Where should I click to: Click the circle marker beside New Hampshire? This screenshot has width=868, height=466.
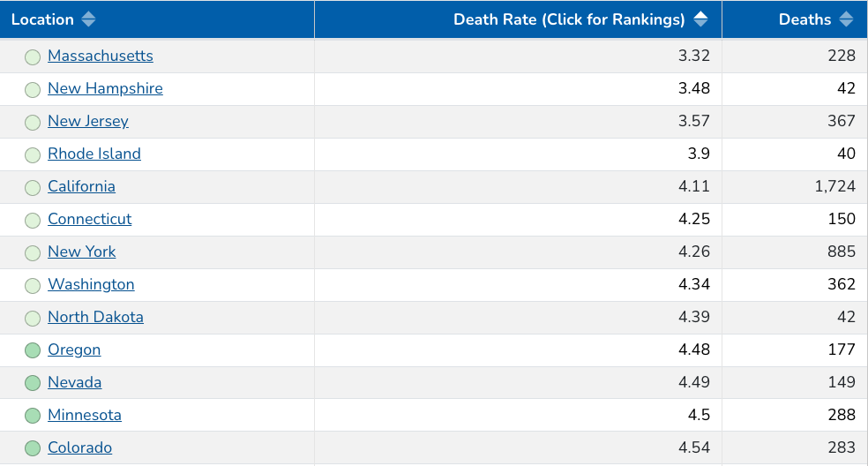[33, 90]
